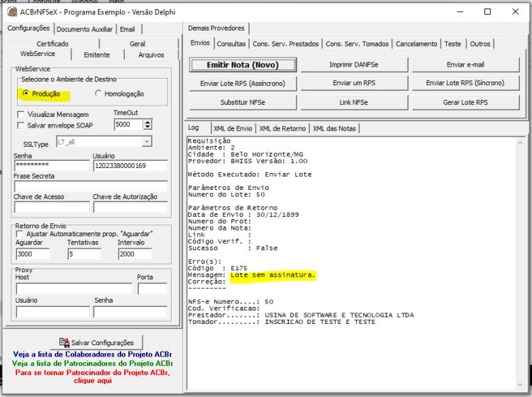Click Enviar um RPS button
The height and width of the screenshot is (397, 532).
(354, 83)
